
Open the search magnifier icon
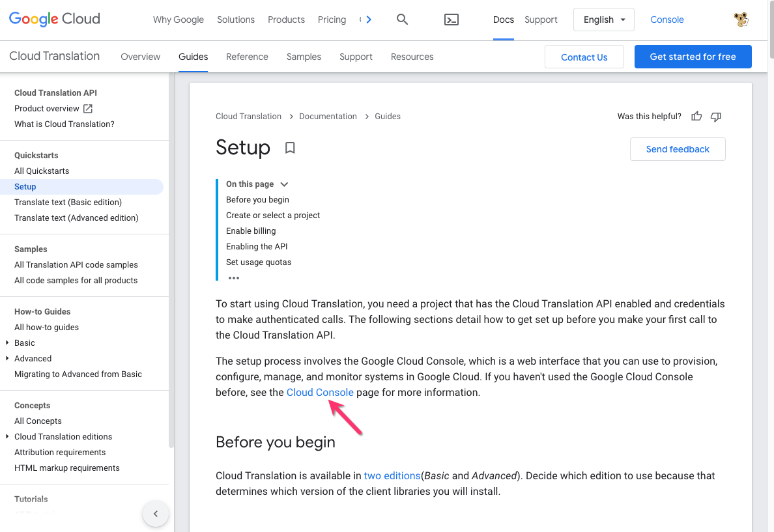402,20
